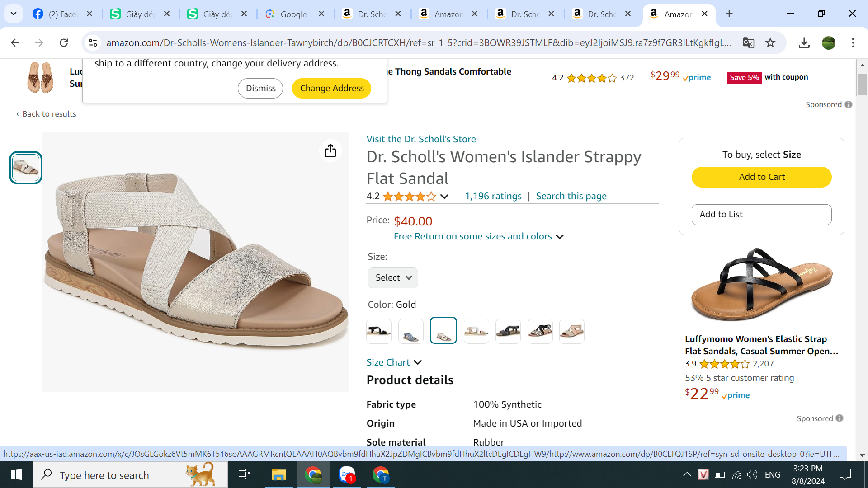The width and height of the screenshot is (868, 488).
Task: Choose the blue sandal color swatch
Action: coord(410,331)
